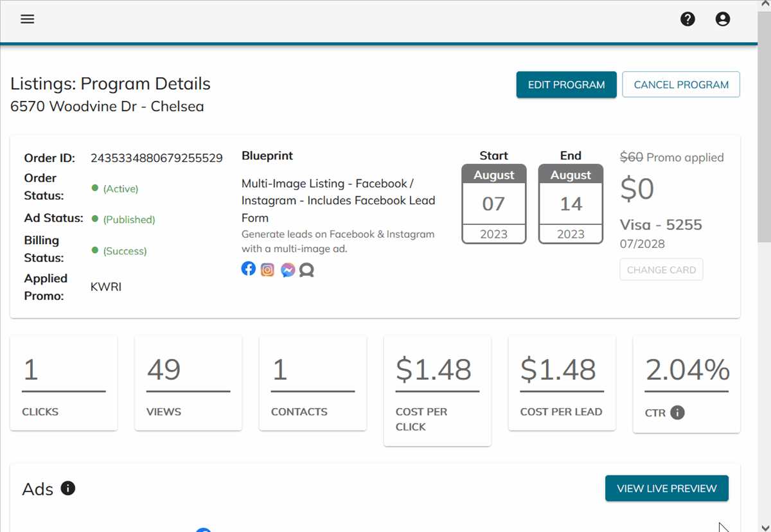Select the August 07 start date calendar
The width and height of the screenshot is (771, 532).
pos(493,204)
